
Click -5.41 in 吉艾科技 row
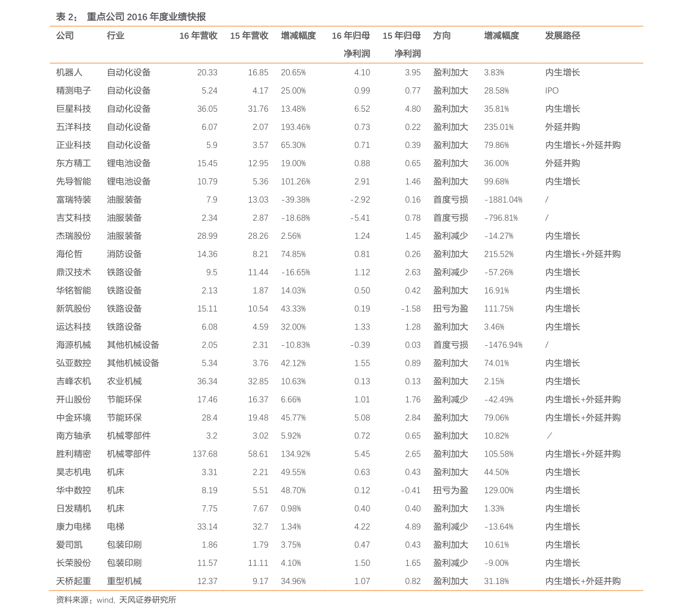tap(360, 218)
